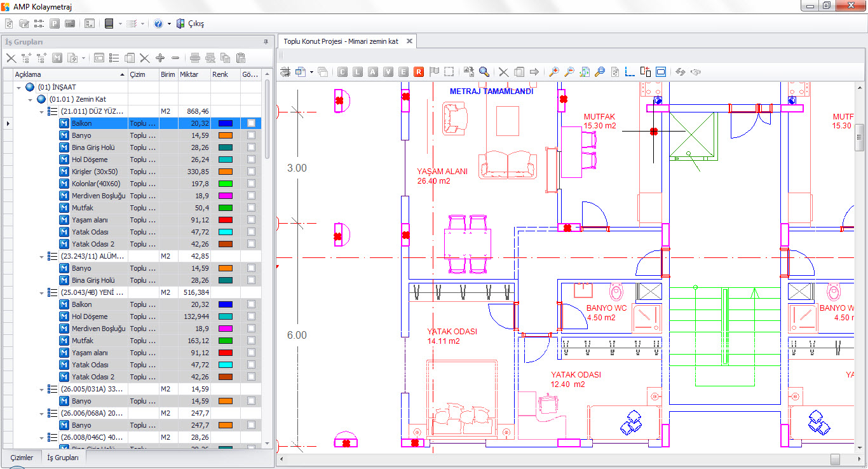Toggle the checkbox for Kolonlar(40X60) row
The image size is (868, 469).
coord(252,184)
